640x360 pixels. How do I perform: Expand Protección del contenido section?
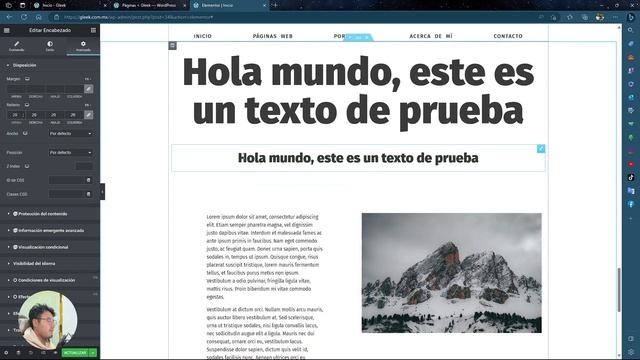coord(50,214)
